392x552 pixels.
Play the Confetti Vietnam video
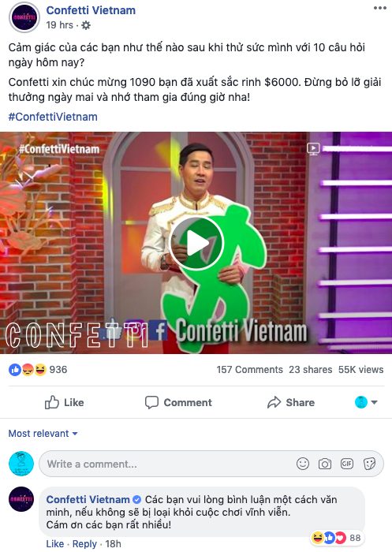pos(196,243)
